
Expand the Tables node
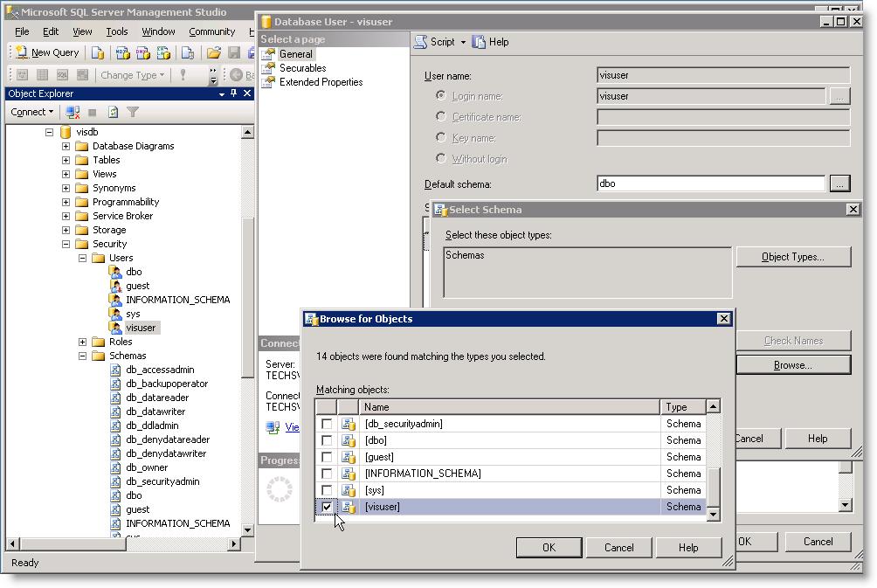coord(66,161)
